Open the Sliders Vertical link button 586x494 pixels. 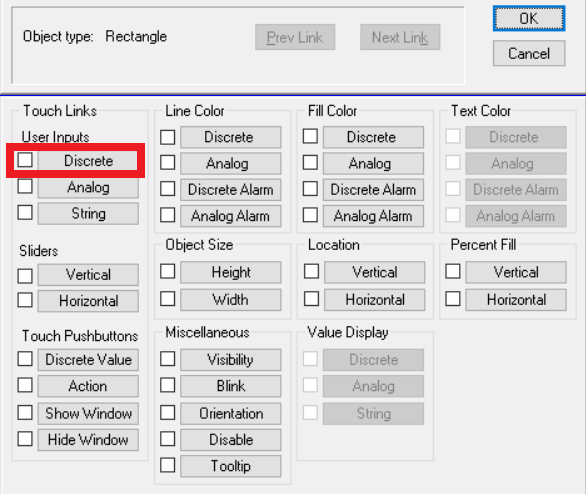(88, 275)
